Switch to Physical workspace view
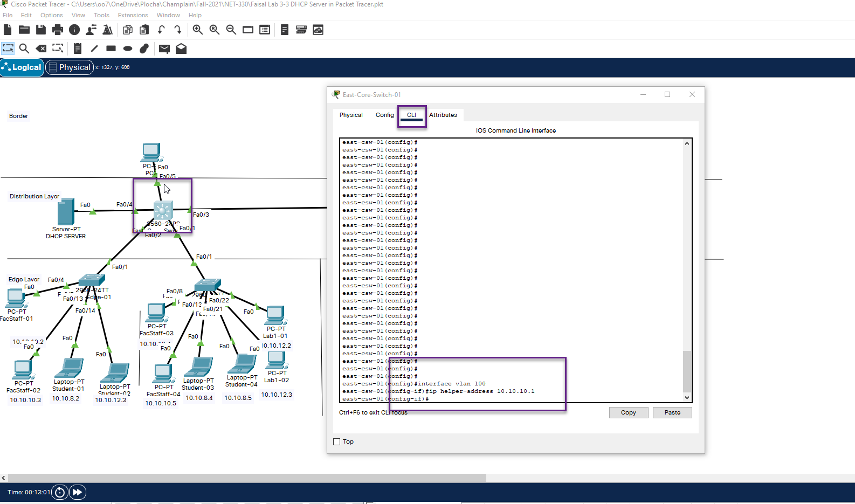855x504 pixels. pos(70,67)
